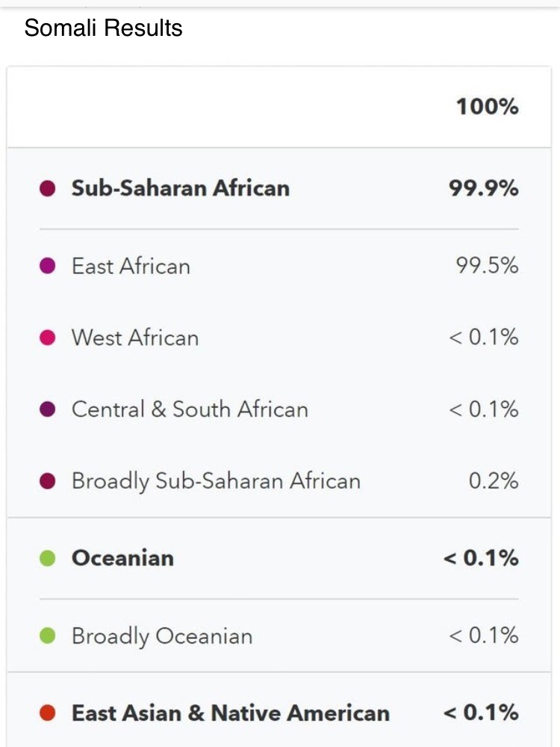Viewport: 560px width, 747px height.
Task: Click the Central & South African purple dot
Action: coord(47,409)
